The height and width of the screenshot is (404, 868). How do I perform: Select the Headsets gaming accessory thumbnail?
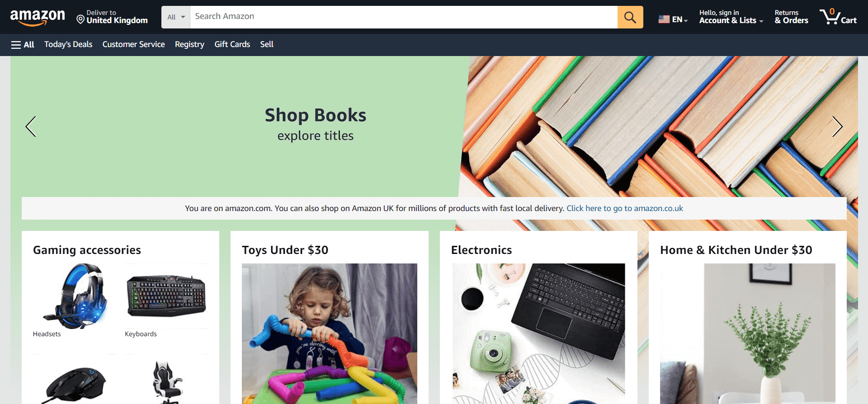(x=75, y=296)
